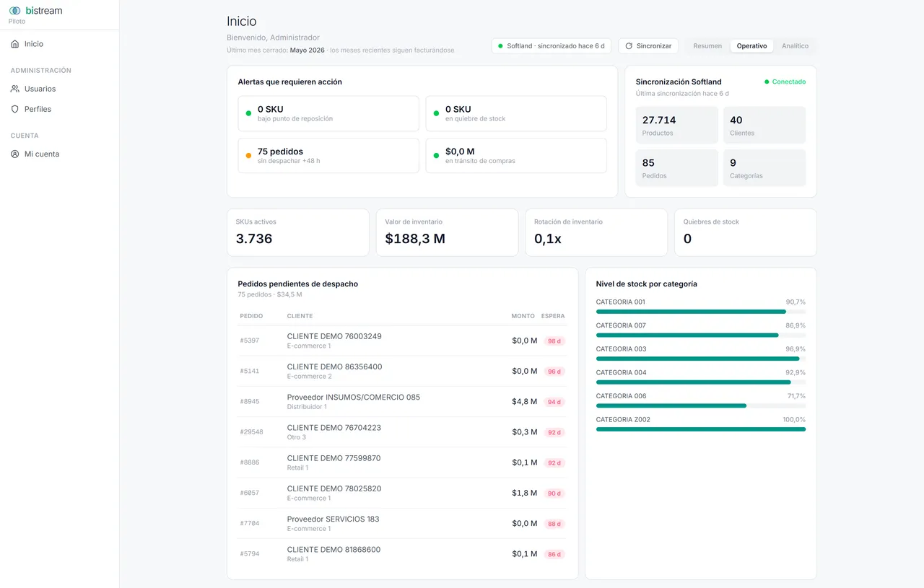Screen dimensions: 924x588
Task: Click the account icon beside Mi cuenta
Action: pyautogui.click(x=15, y=154)
